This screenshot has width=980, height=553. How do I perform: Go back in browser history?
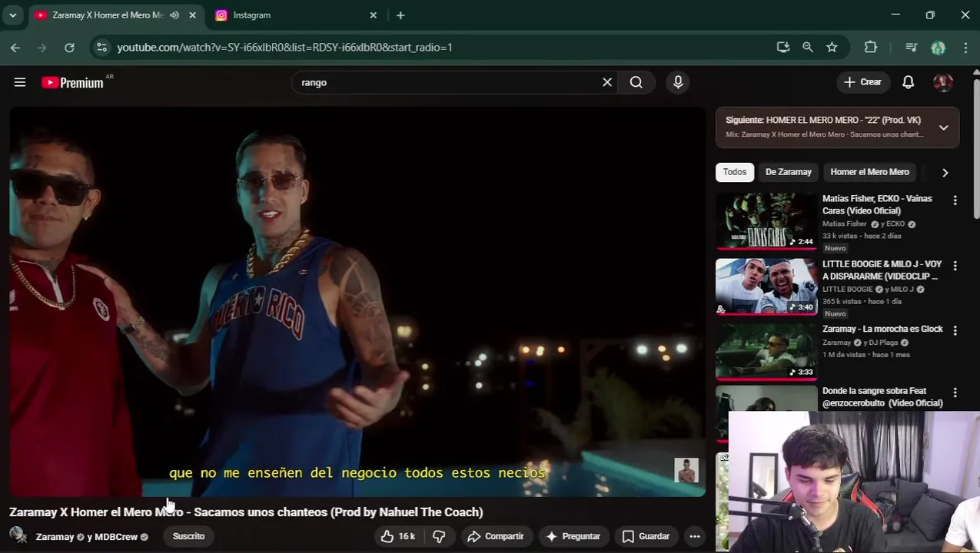[15, 48]
